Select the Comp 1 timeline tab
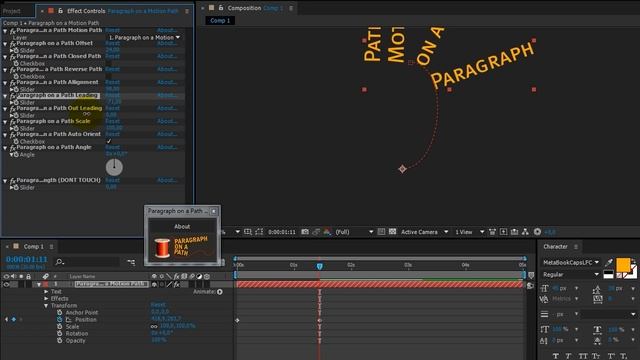This screenshot has width=640, height=360. (33, 247)
